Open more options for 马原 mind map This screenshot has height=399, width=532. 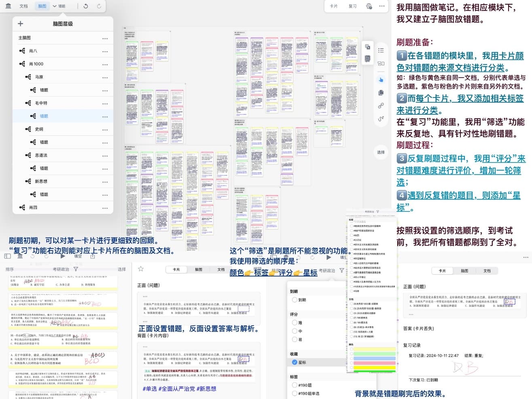pos(105,78)
